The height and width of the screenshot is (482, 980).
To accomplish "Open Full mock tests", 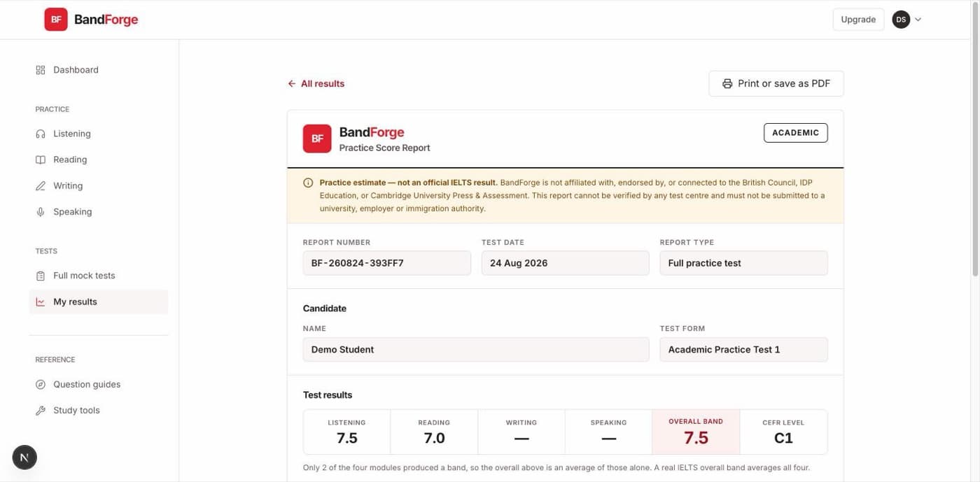I will pyautogui.click(x=99, y=276).
